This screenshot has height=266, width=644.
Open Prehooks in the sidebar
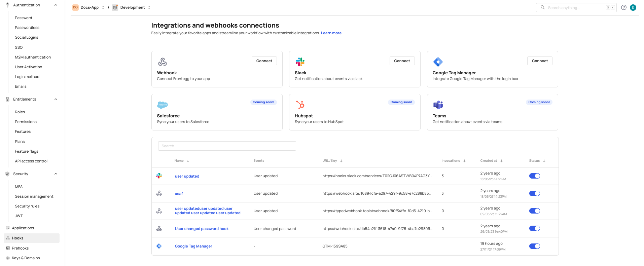[x=20, y=248]
